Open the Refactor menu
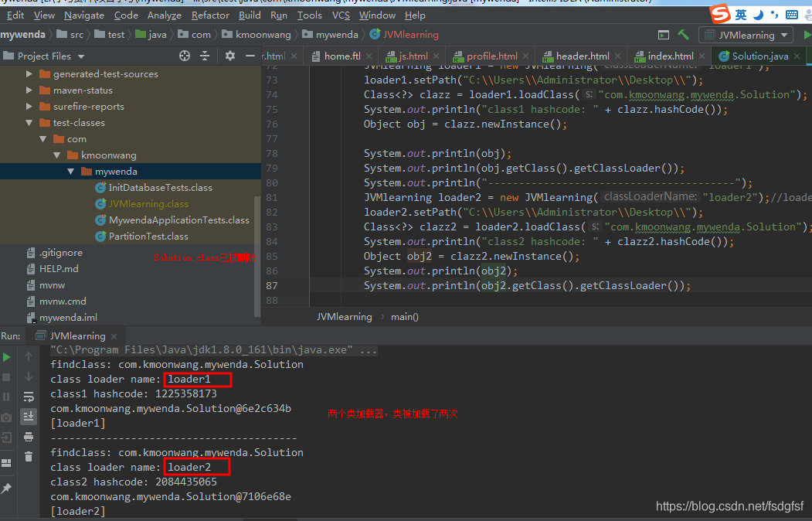This screenshot has height=521, width=812. 210,15
